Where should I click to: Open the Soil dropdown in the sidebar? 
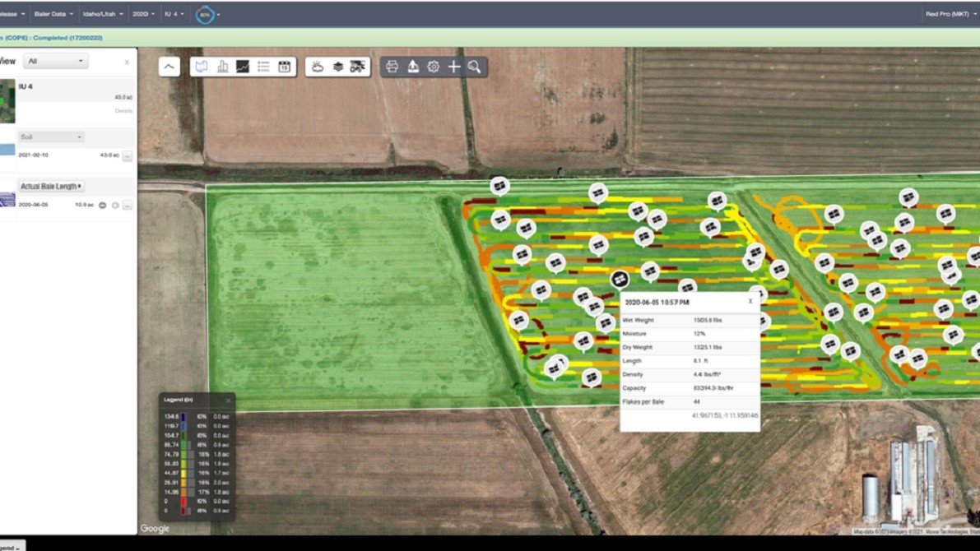50,137
